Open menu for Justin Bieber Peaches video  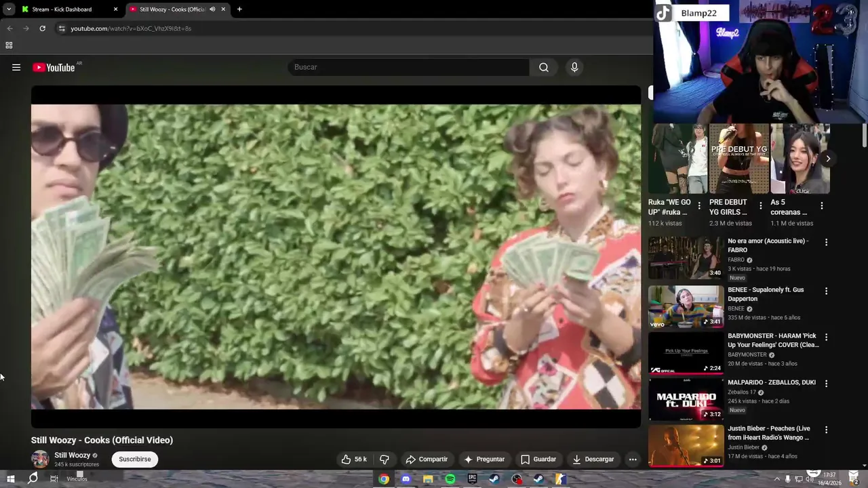pos(826,430)
